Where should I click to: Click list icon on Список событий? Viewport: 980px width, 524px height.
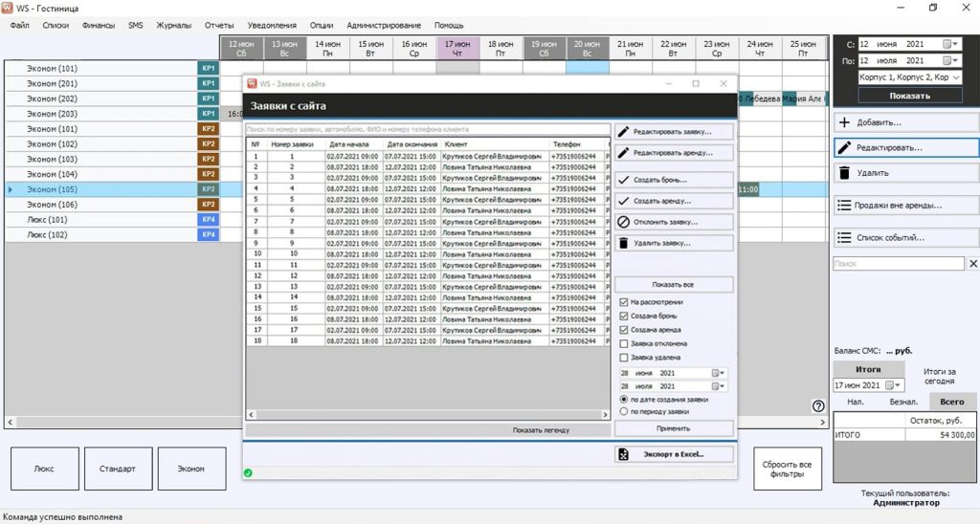[x=844, y=237]
